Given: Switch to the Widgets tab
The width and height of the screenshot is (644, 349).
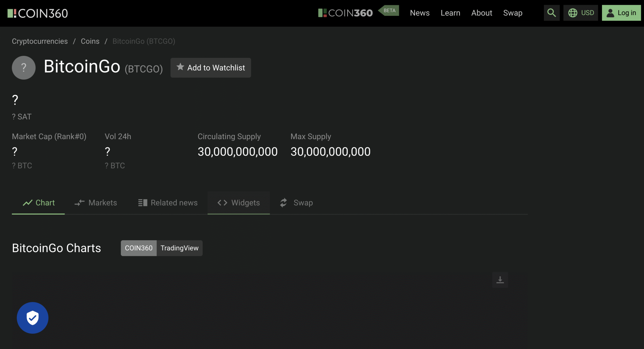Looking at the screenshot, I should pyautogui.click(x=238, y=203).
